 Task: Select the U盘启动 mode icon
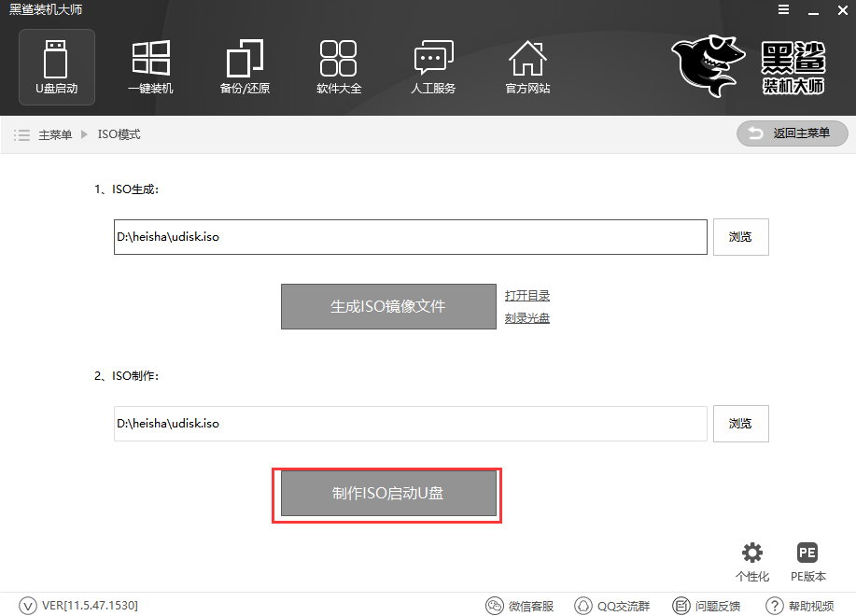[x=56, y=66]
